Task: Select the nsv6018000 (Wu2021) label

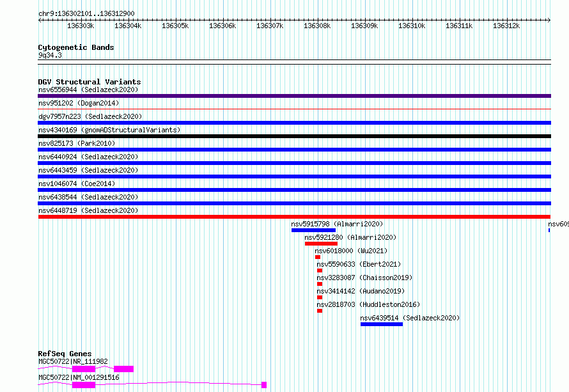Action: pyautogui.click(x=351, y=251)
